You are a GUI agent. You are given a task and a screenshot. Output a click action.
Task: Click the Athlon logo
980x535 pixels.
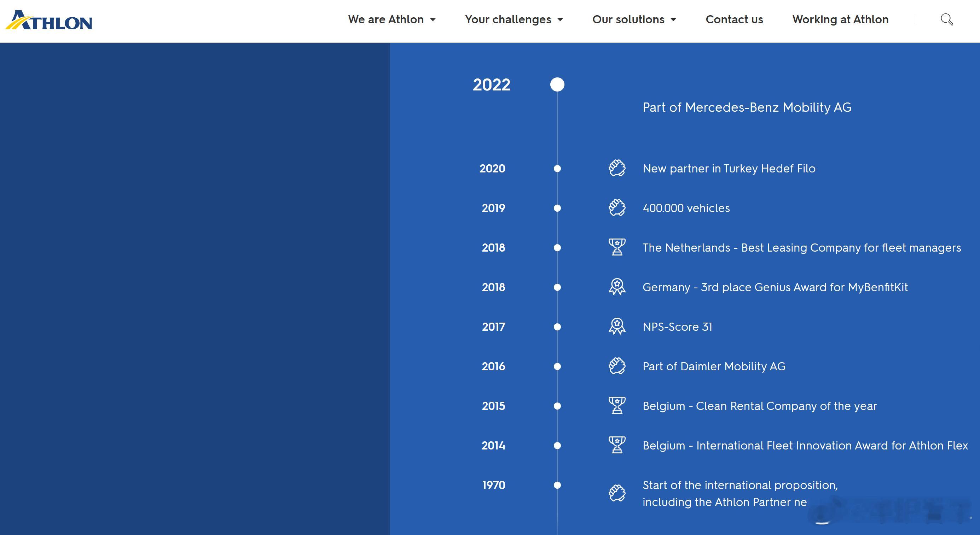49,20
